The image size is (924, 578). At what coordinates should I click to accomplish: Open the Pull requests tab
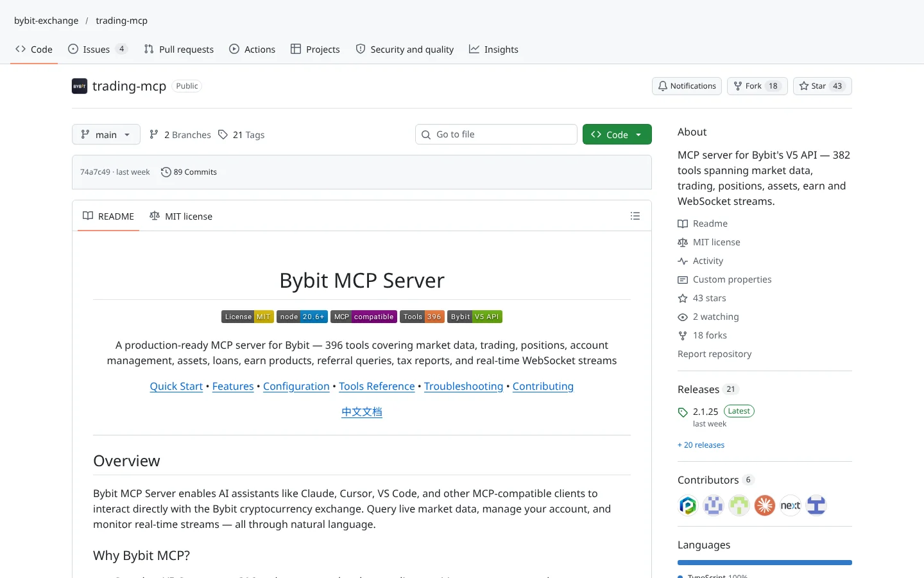click(179, 49)
